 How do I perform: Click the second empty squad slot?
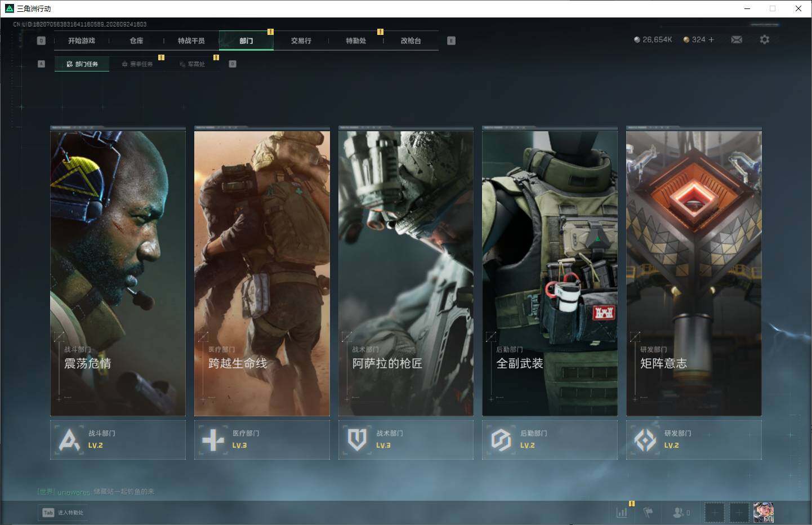coord(739,513)
